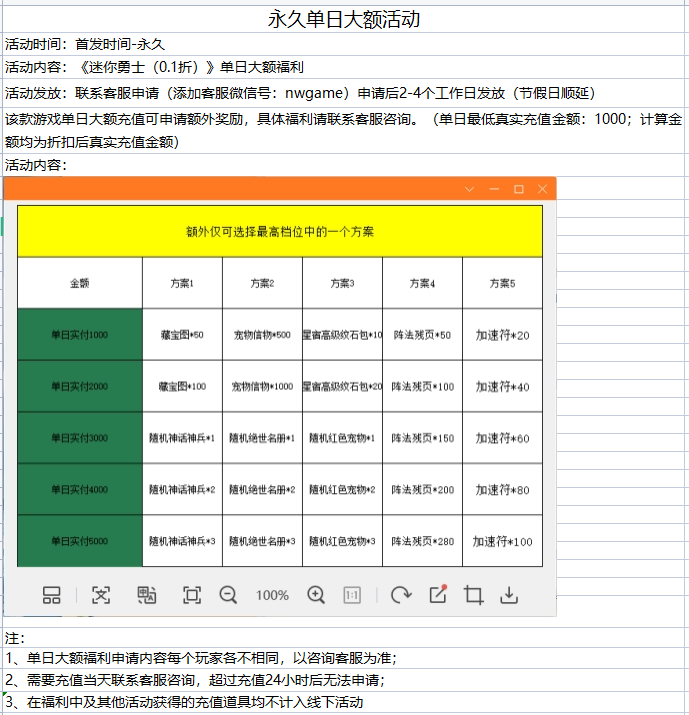Click the 阵法残页*150 cell
Screen dimensions: 689x715
click(422, 438)
